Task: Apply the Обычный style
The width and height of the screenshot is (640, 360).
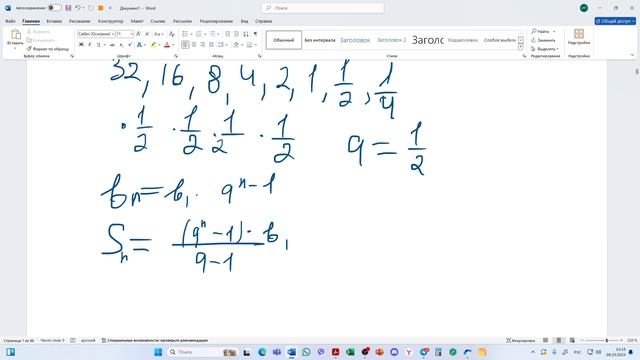Action: 284,40
